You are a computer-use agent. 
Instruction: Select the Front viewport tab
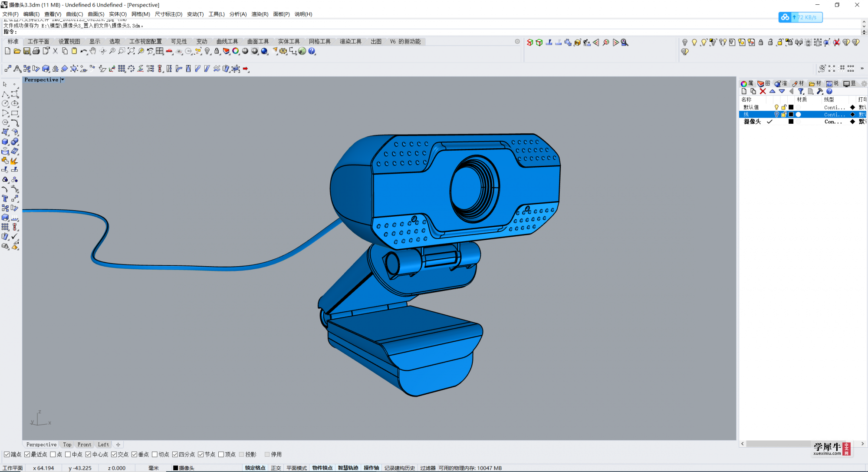(84, 444)
